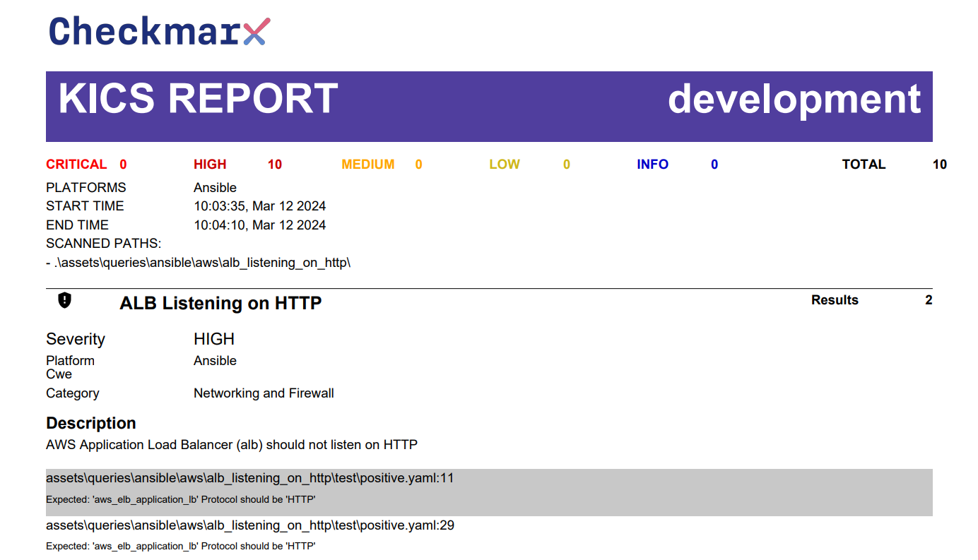Select the START TIME value 10:03:35, Mar 12 2024
978x560 pixels.
tap(260, 206)
